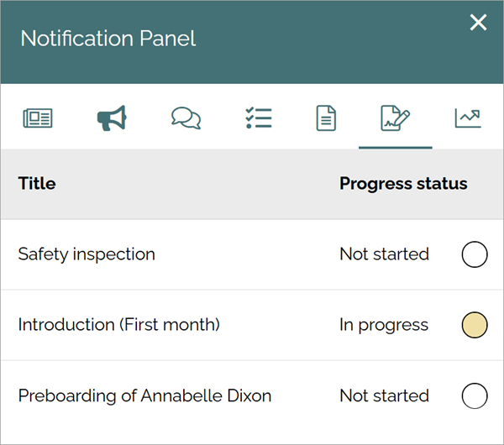Open the document page icon tab

pos(326,118)
